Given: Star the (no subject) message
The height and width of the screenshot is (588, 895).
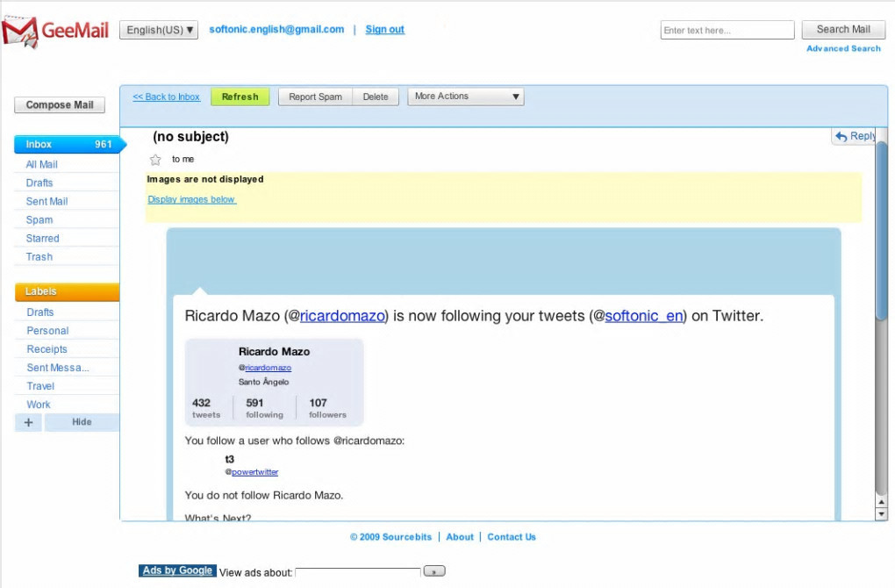Looking at the screenshot, I should 155,160.
